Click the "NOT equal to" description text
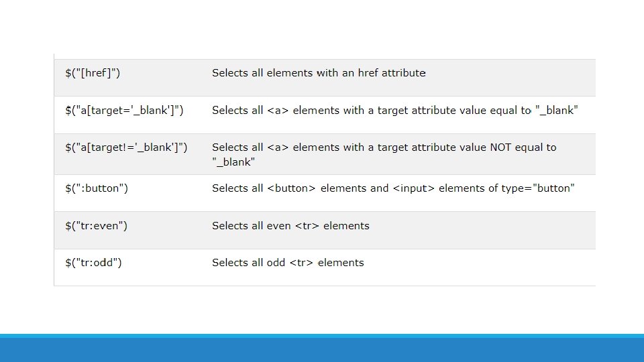 click(x=523, y=147)
